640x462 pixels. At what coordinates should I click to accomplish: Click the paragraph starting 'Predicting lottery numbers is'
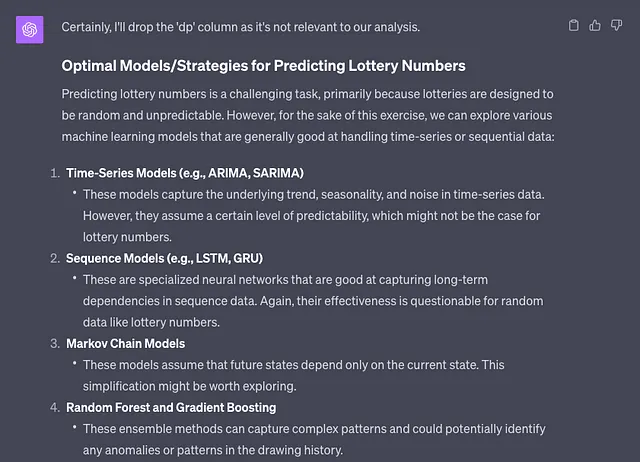click(x=308, y=115)
